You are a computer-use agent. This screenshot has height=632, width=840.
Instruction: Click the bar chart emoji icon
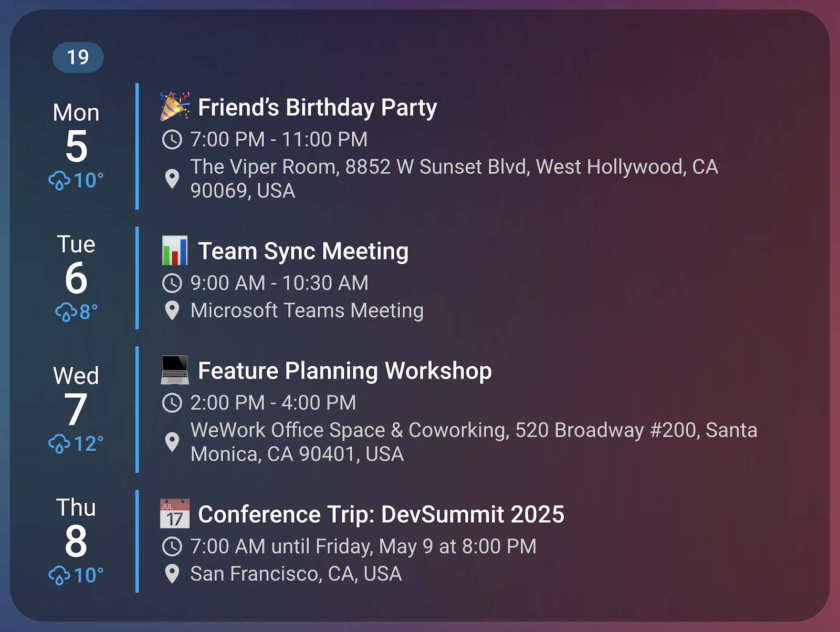[x=174, y=251]
